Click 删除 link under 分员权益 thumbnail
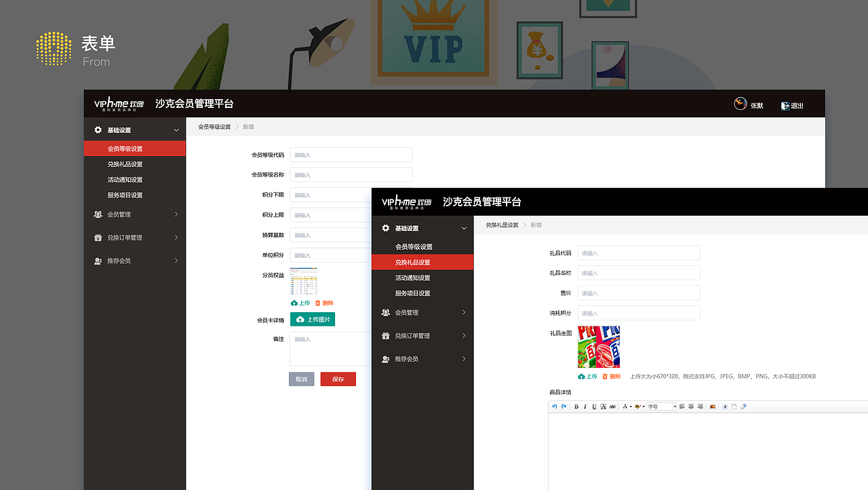Screen dimensions: 868x490 coord(324,303)
